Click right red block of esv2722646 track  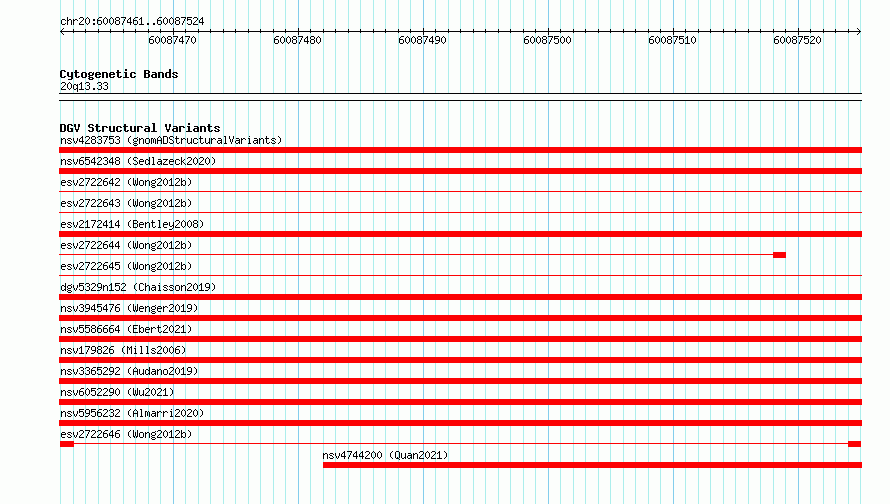(854, 444)
